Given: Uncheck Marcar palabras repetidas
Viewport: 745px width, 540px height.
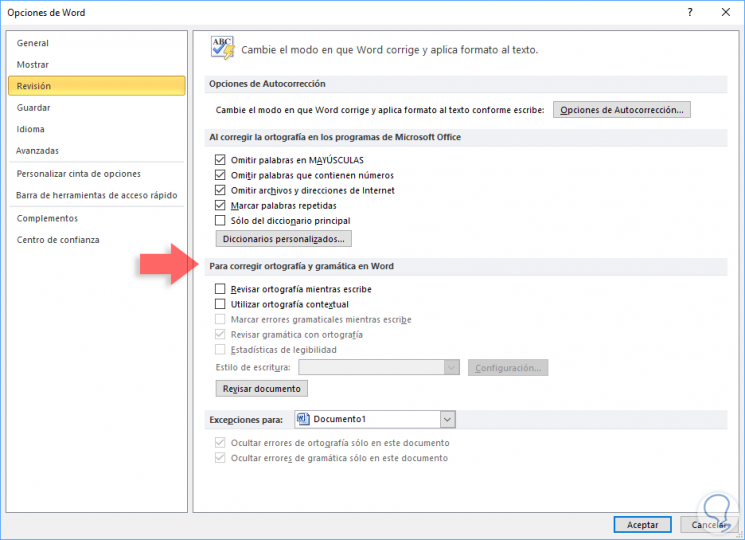Looking at the screenshot, I should click(220, 206).
